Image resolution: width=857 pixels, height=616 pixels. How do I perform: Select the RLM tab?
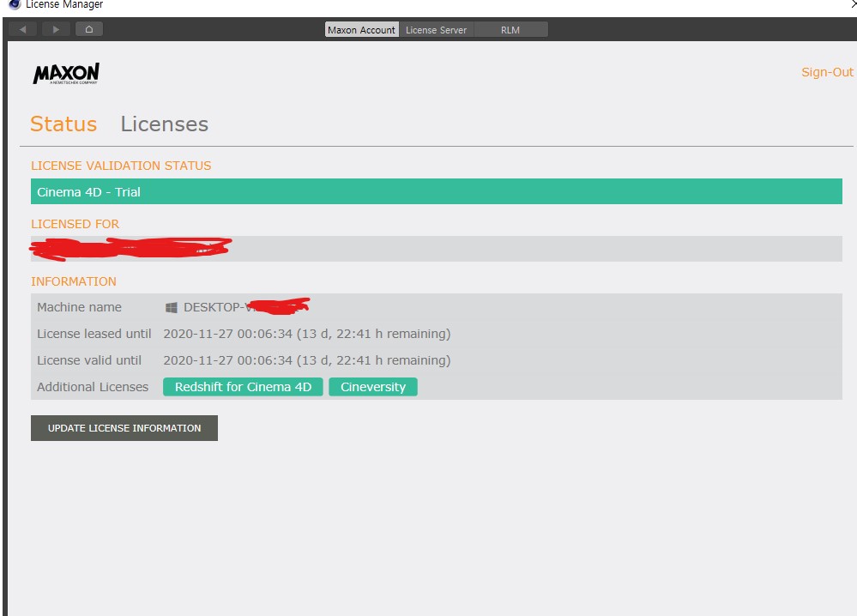tap(510, 30)
